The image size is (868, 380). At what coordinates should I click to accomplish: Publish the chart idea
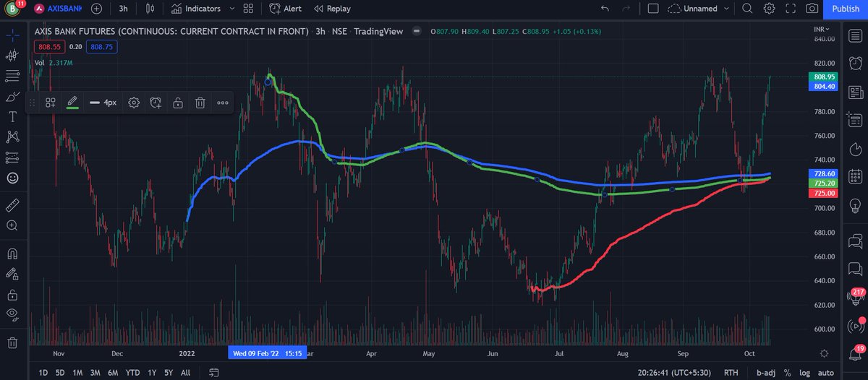click(x=846, y=9)
